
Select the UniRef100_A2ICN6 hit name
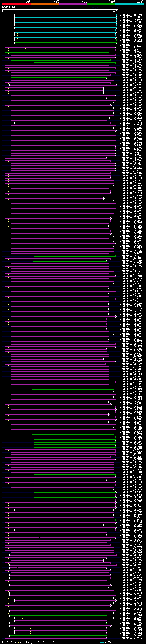[131, 382]
